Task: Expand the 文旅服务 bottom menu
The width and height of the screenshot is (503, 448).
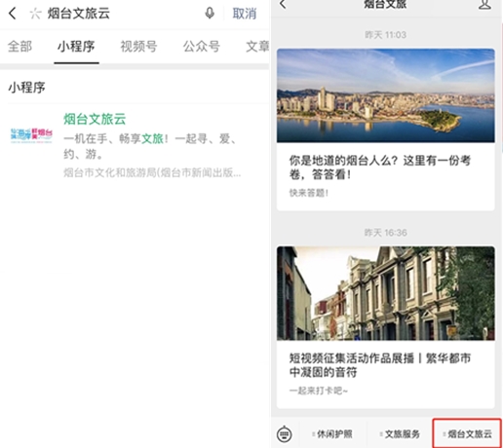Action: point(400,433)
